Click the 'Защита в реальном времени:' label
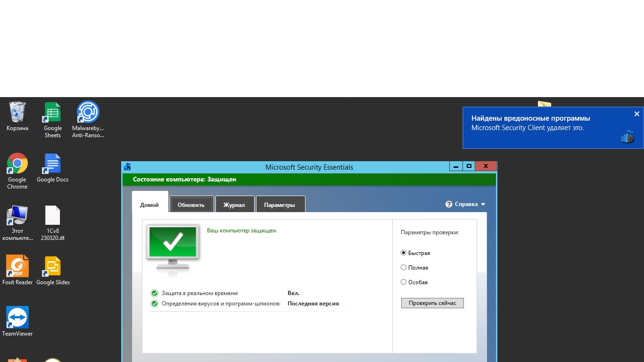This screenshot has height=362, width=644. coord(200,293)
